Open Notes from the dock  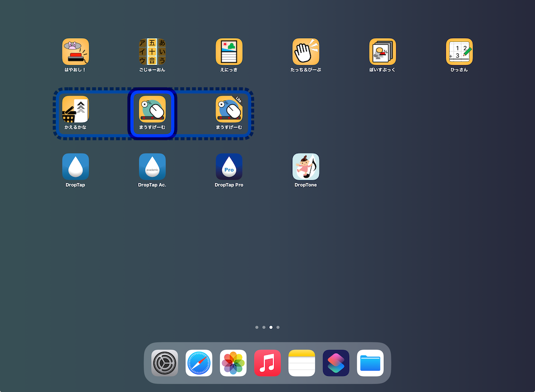pyautogui.click(x=302, y=363)
